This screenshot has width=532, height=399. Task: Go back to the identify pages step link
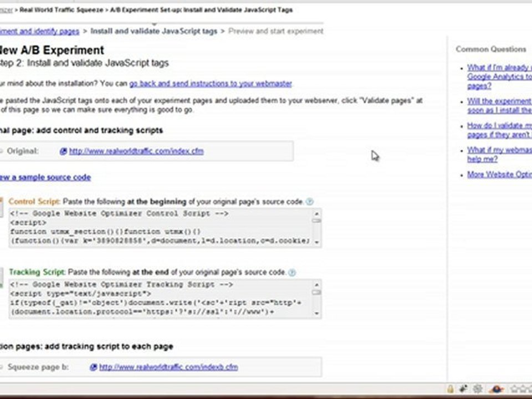39,32
